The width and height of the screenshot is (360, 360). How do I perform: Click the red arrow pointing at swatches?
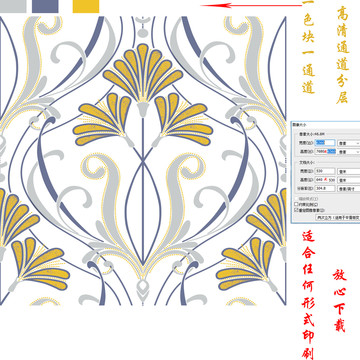252,5
